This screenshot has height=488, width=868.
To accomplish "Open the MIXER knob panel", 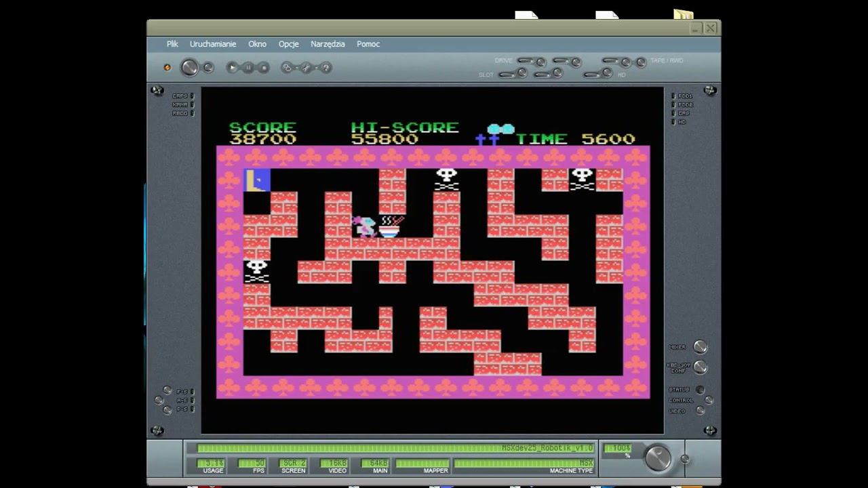I will tap(700, 347).
